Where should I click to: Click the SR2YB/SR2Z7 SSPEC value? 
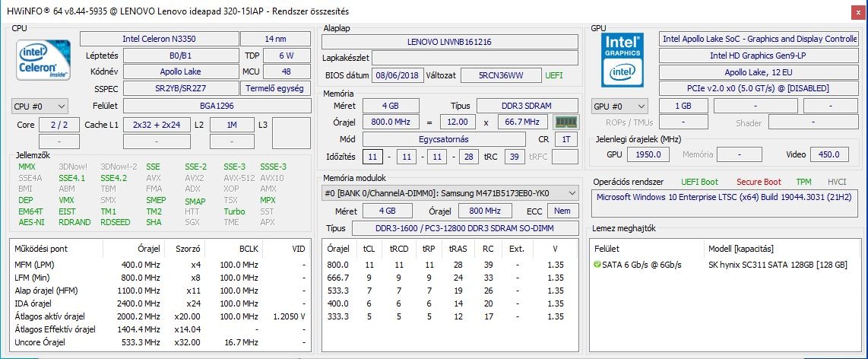click(180, 88)
